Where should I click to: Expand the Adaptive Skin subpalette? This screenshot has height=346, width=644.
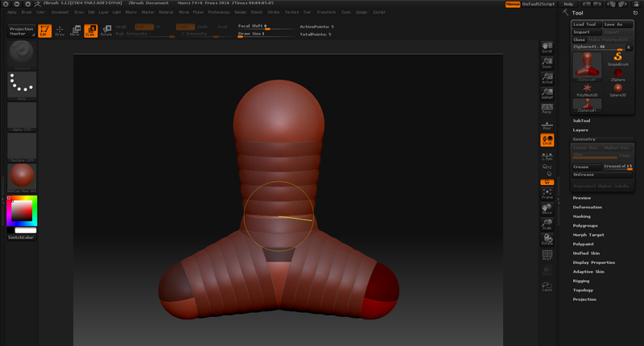588,272
